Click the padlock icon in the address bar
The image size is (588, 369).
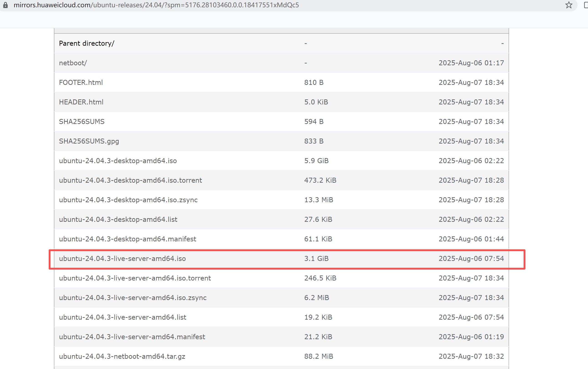click(5, 5)
